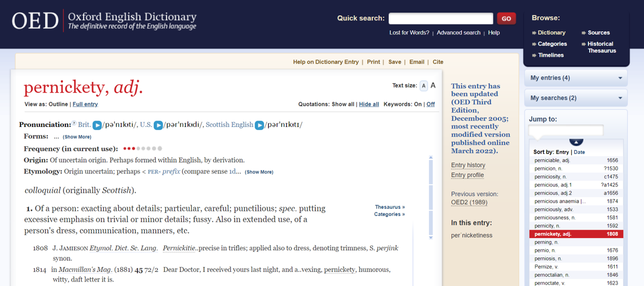The width and height of the screenshot is (644, 286).
Task: Hide all quotations
Action: [x=369, y=104]
